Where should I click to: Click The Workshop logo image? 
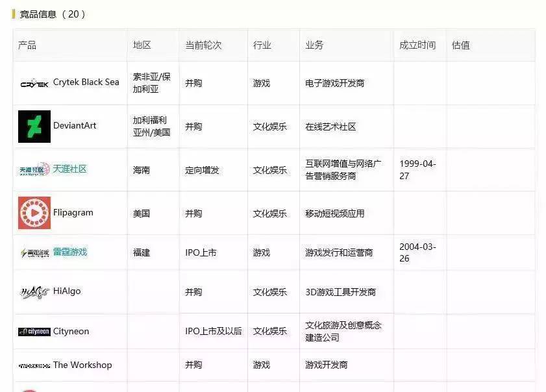pos(34,365)
